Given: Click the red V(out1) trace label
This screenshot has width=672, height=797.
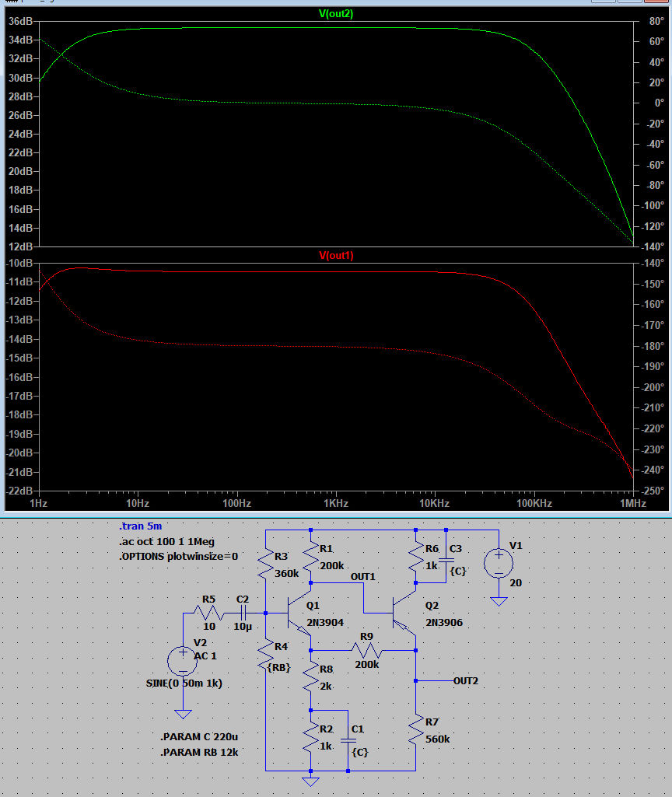Looking at the screenshot, I should pyautogui.click(x=336, y=256).
